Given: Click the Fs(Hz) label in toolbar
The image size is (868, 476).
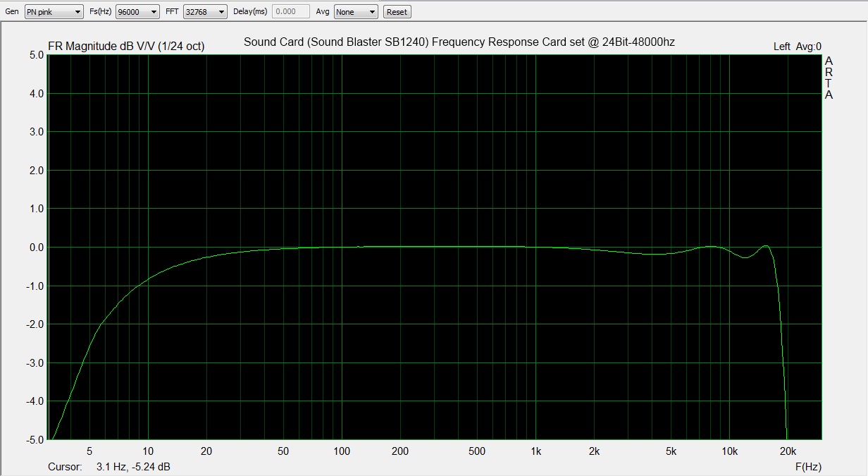Looking at the screenshot, I should tap(100, 11).
